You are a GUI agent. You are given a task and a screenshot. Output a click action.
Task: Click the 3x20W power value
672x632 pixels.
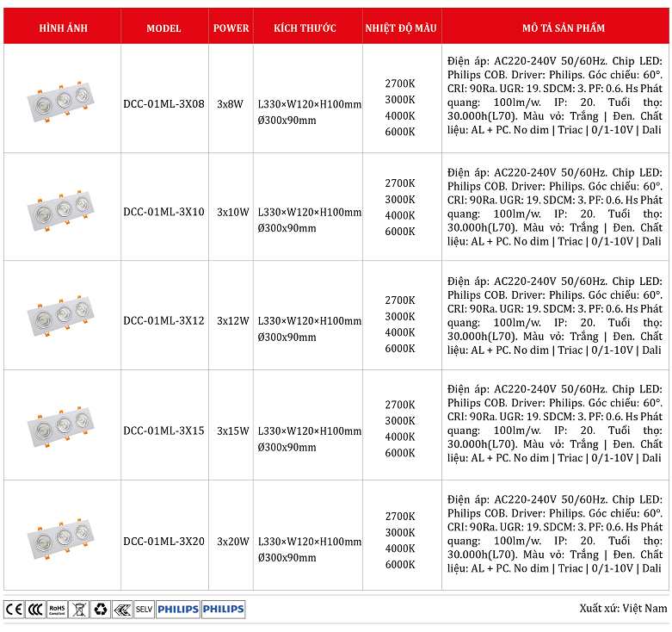point(233,542)
